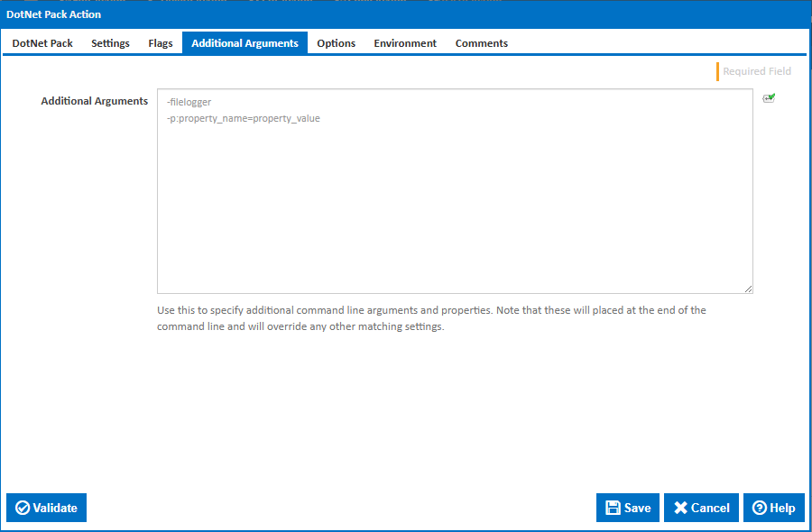This screenshot has height=532, width=812.
Task: Click the resize grip of the arguments box
Action: (749, 288)
